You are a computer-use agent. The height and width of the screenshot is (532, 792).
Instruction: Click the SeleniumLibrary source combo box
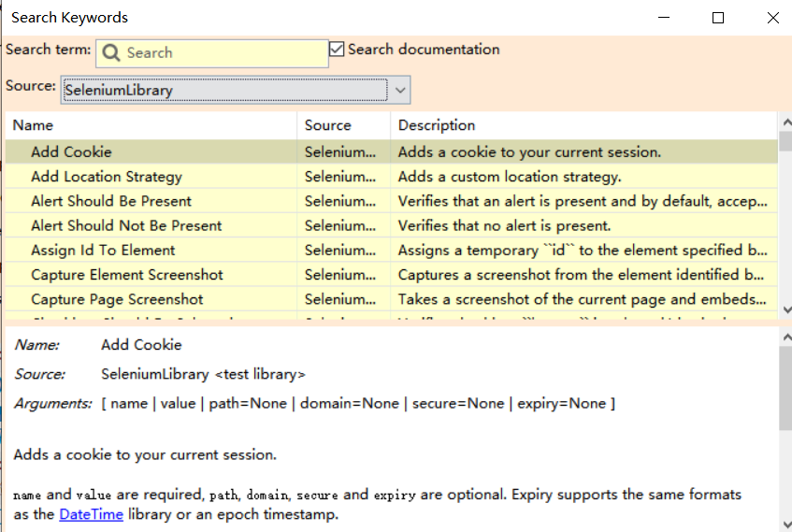click(224, 91)
